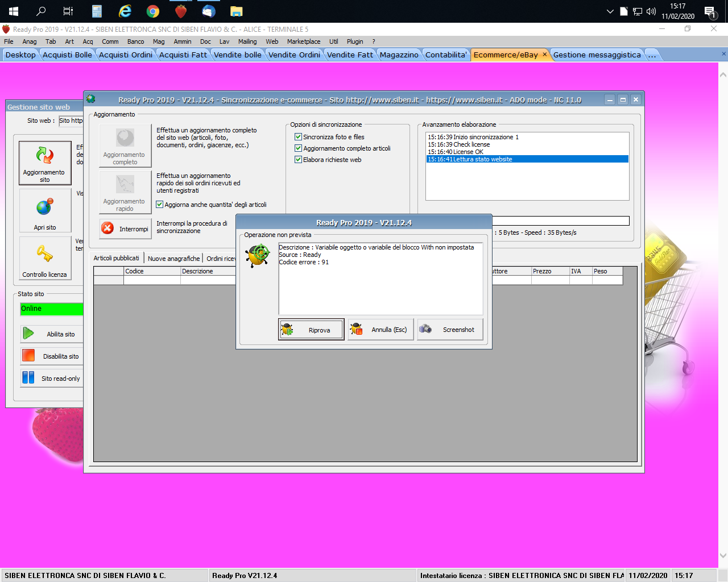This screenshot has height=582, width=728.
Task: Switch to Gestione messaggistica tab
Action: click(597, 55)
